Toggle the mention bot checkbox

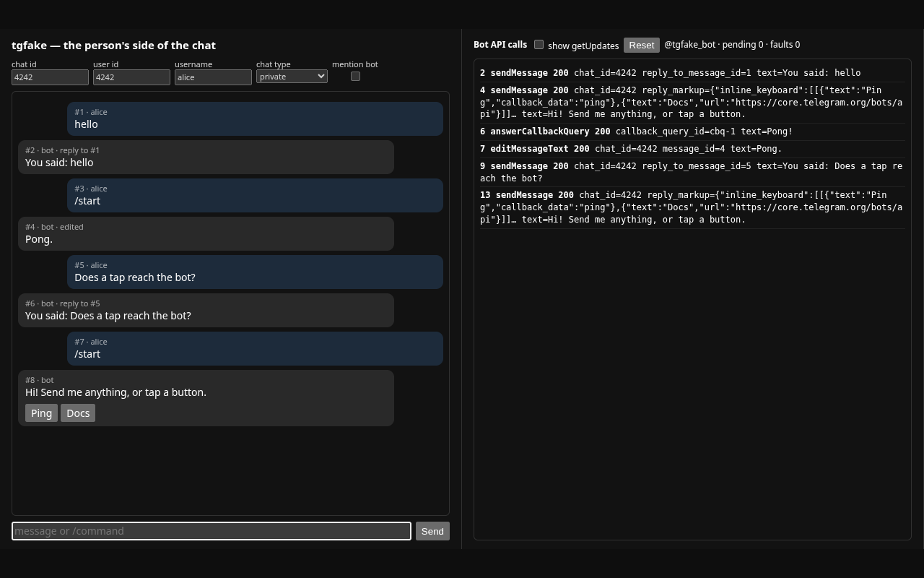355,77
